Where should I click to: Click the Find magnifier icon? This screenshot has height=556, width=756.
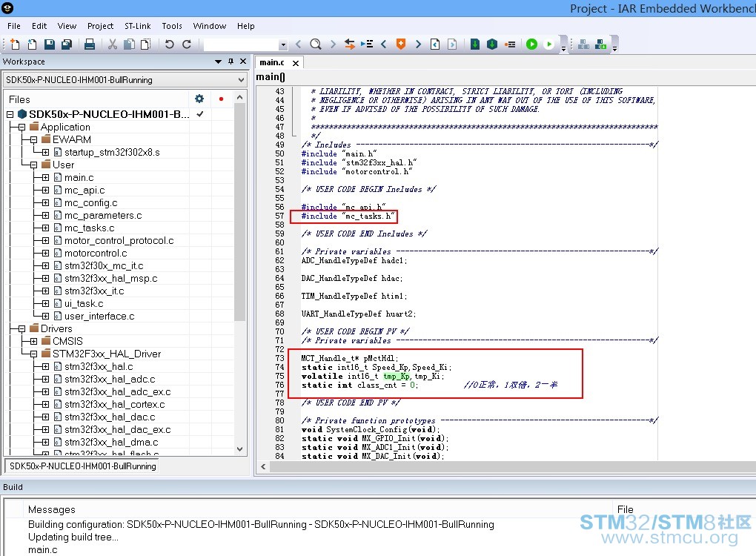click(315, 44)
